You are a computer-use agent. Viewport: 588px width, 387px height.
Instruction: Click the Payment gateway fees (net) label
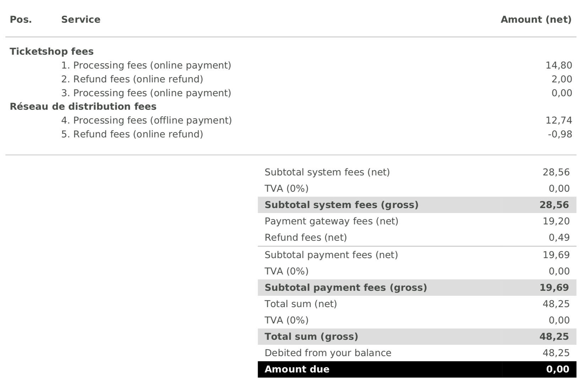331,221
